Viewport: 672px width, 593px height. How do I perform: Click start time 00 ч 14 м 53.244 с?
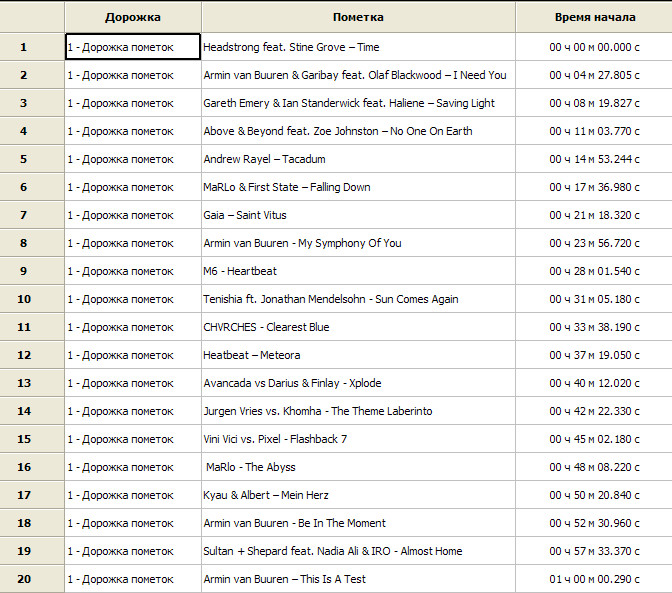(594, 159)
